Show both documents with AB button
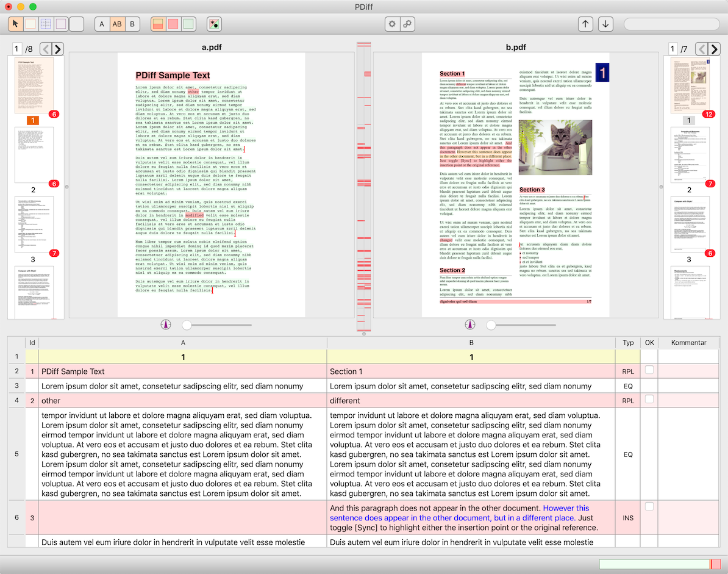This screenshot has width=728, height=574. (117, 24)
